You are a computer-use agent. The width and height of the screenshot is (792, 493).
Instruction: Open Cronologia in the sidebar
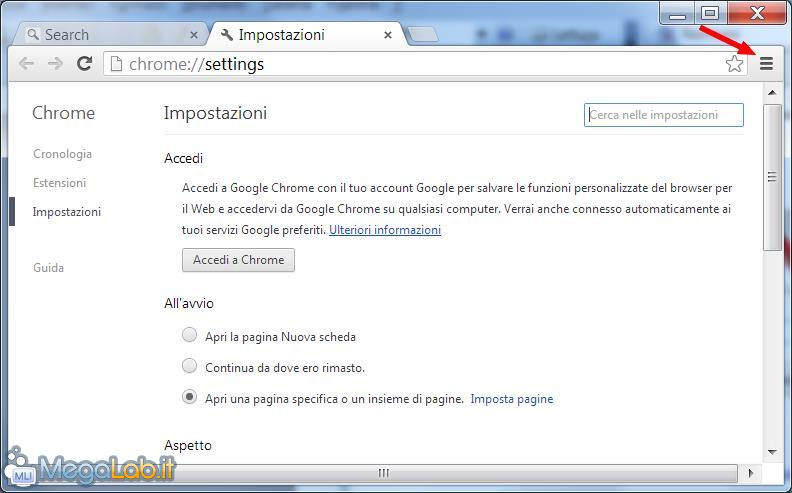coord(63,154)
